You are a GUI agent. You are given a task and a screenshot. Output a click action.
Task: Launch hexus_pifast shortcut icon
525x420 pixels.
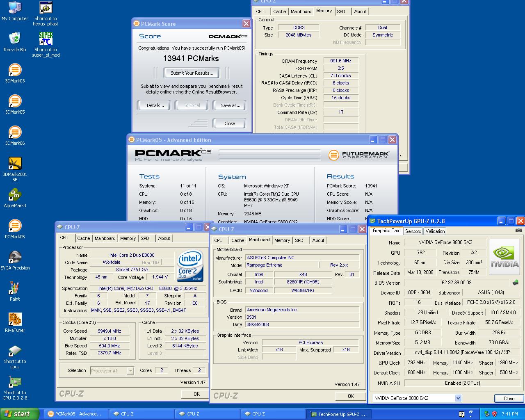(x=46, y=14)
